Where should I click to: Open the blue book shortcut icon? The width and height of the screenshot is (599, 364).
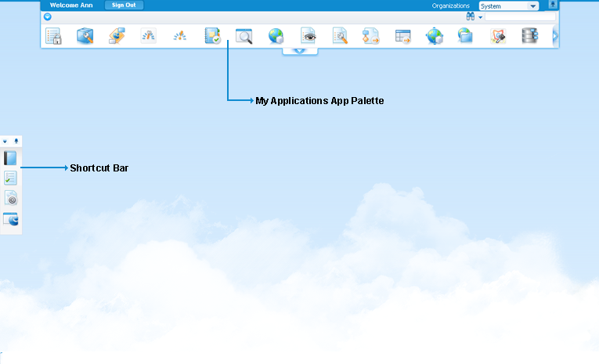pos(10,159)
